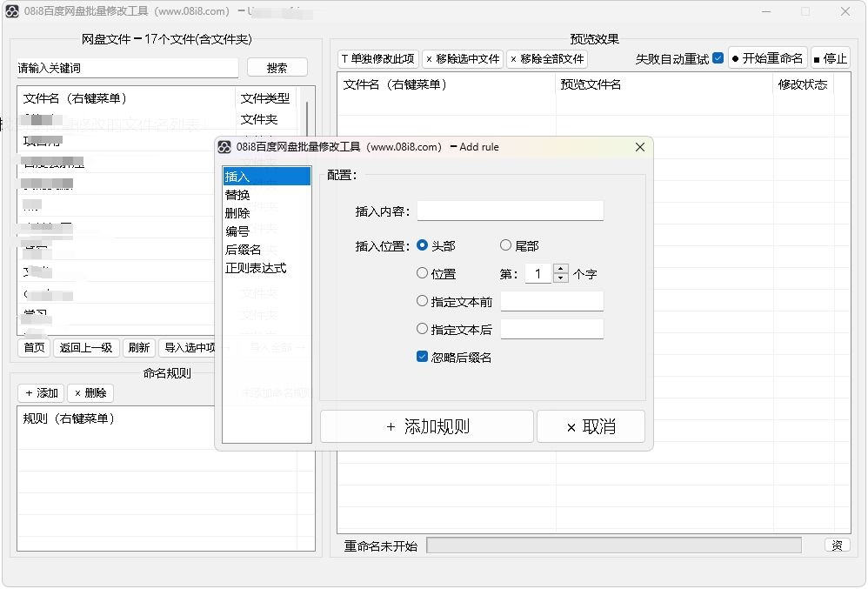Click the up arrow of the position stepper
868x589 pixels.
tap(561, 269)
